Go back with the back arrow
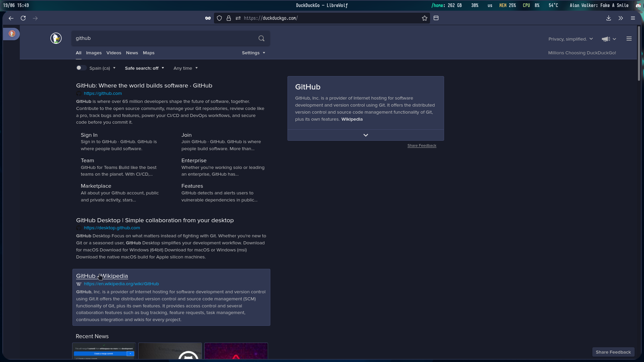Viewport: 644px width, 362px height. (x=11, y=18)
